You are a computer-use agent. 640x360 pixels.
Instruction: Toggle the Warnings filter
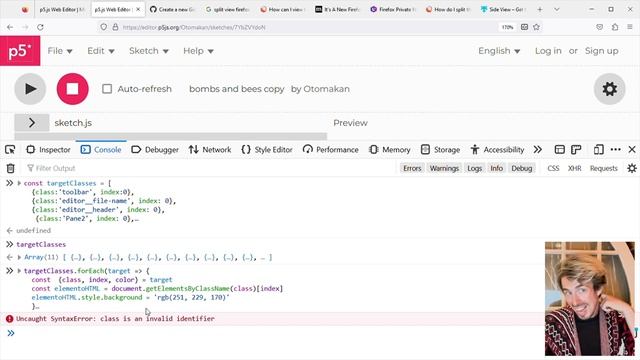click(x=444, y=168)
